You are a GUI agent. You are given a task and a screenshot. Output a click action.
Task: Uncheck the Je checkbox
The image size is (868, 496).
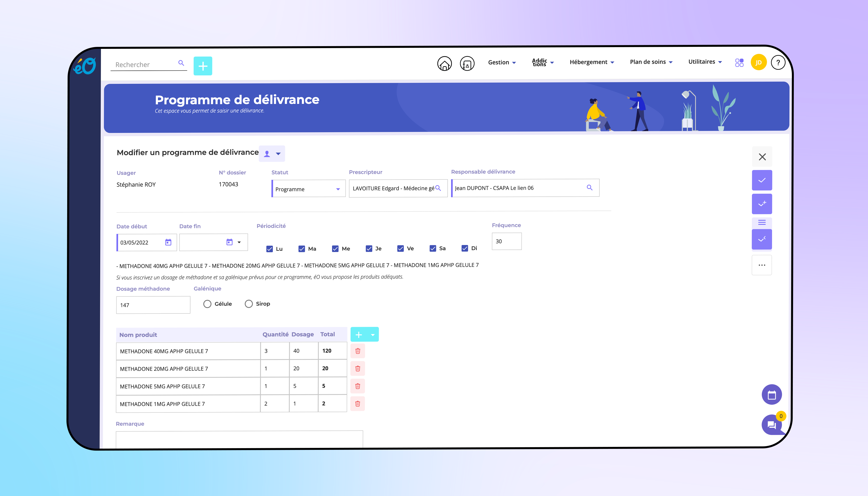pyautogui.click(x=369, y=248)
